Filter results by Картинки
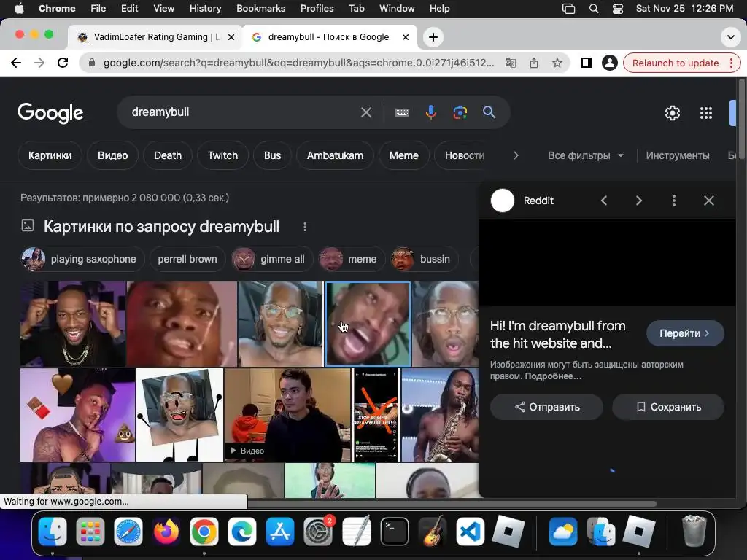 [x=50, y=155]
